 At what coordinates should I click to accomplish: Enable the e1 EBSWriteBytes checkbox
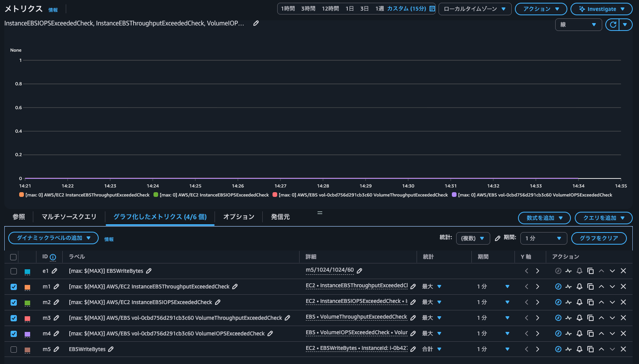coord(14,271)
